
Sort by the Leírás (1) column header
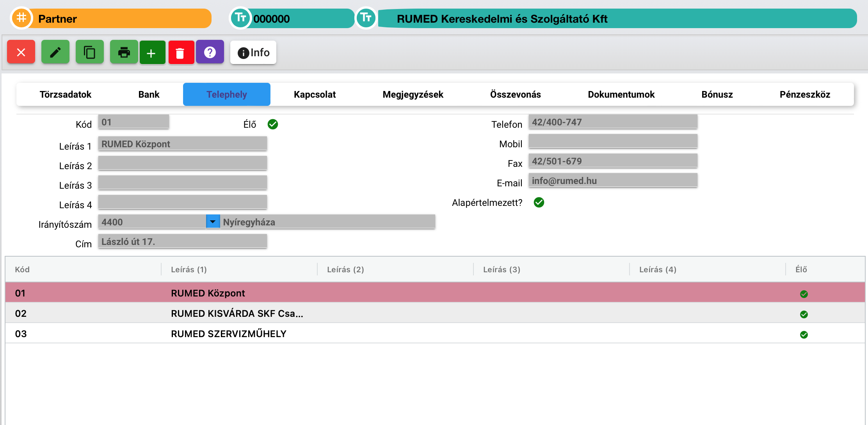pyautogui.click(x=240, y=270)
